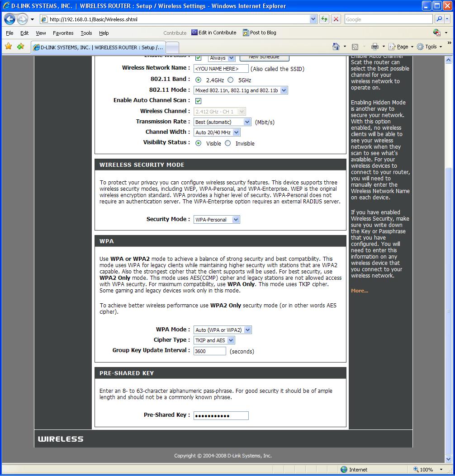
Task: Click the Add to Favorites star-plus icon
Action: click(21, 47)
